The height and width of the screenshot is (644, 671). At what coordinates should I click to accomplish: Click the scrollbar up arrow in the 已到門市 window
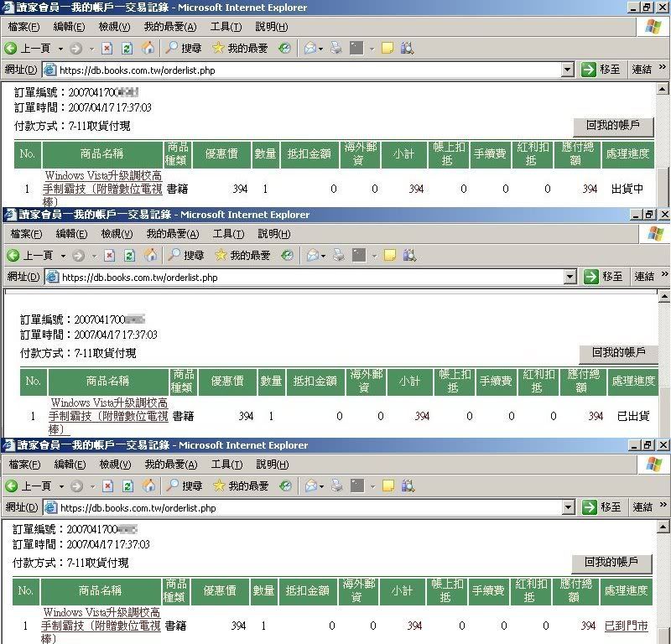pos(663,527)
